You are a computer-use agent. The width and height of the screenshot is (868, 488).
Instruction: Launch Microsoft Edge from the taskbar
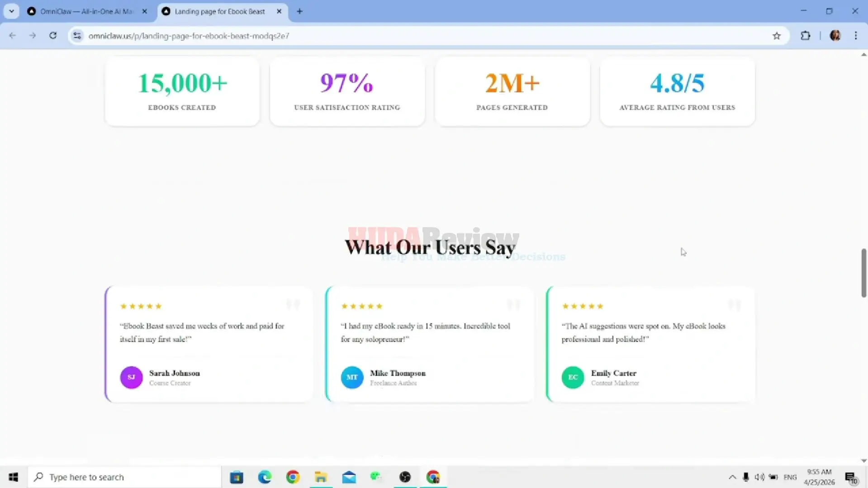(x=265, y=477)
